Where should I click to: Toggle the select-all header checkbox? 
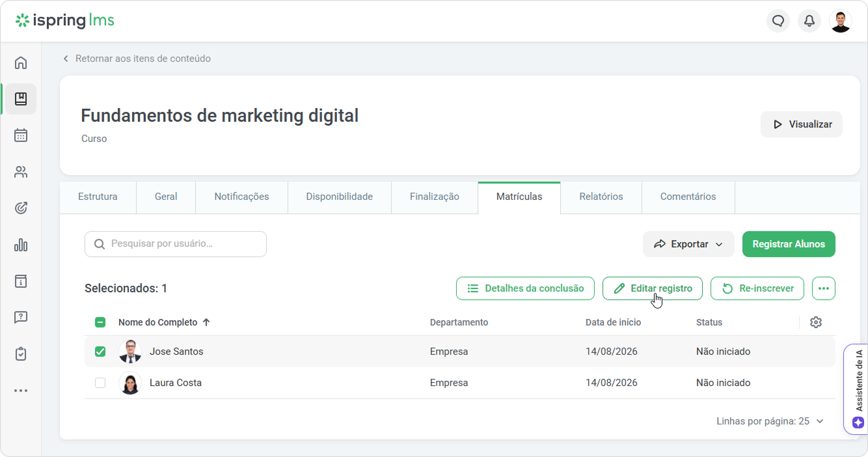click(100, 322)
